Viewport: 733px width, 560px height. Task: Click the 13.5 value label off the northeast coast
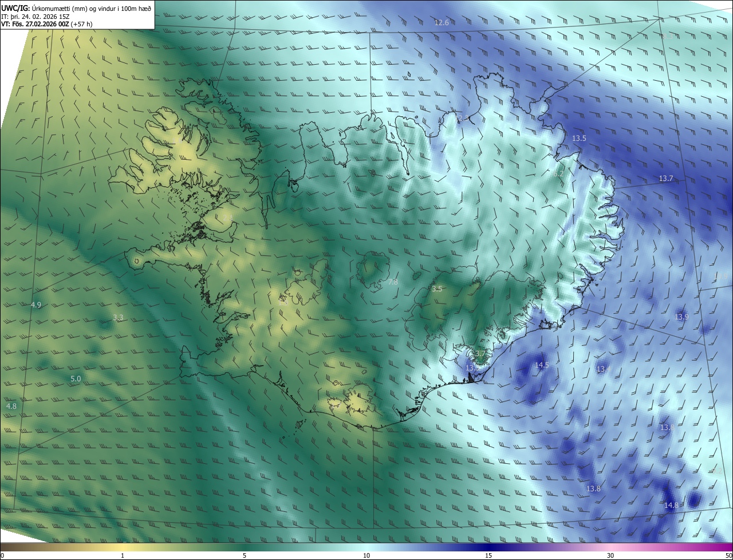point(579,139)
